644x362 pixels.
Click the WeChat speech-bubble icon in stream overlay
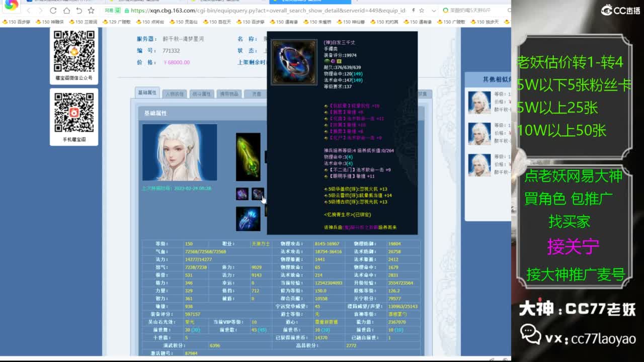click(x=531, y=335)
